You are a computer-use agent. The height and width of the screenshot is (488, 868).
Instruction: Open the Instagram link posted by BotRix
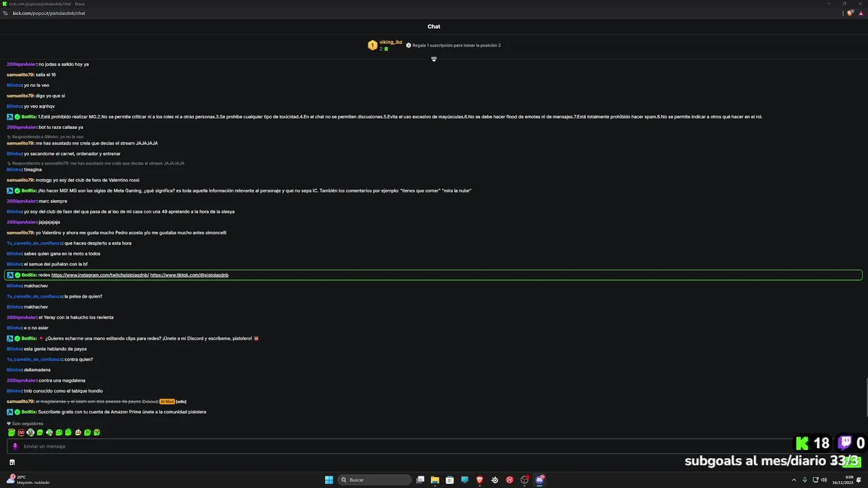pos(100,275)
